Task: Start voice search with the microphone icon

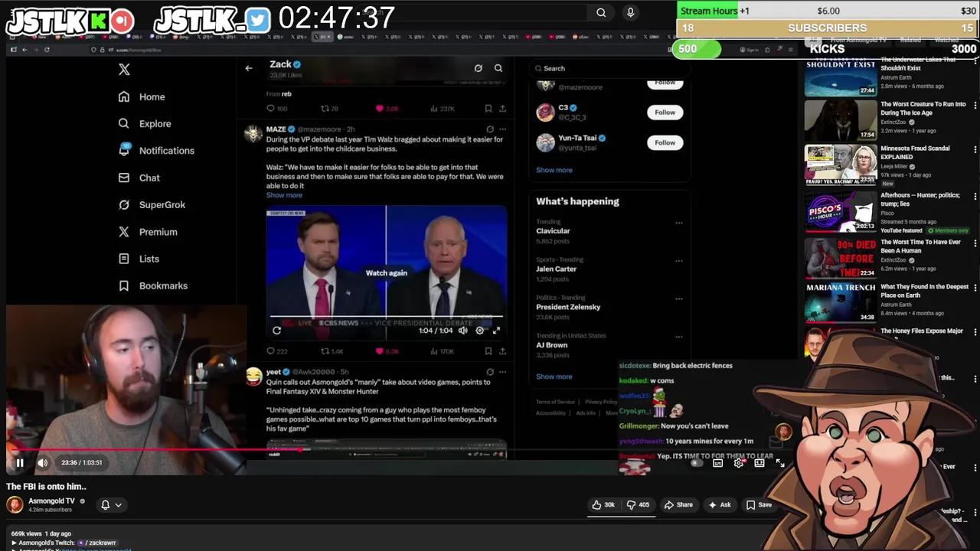Action: (x=630, y=12)
